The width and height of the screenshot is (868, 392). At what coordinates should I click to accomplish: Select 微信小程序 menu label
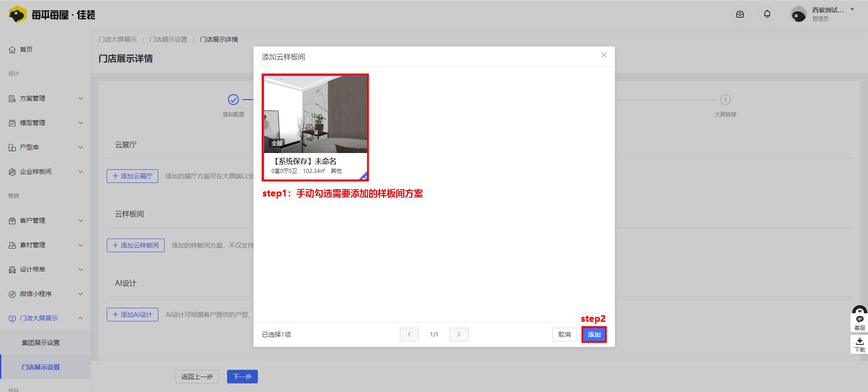click(x=36, y=294)
